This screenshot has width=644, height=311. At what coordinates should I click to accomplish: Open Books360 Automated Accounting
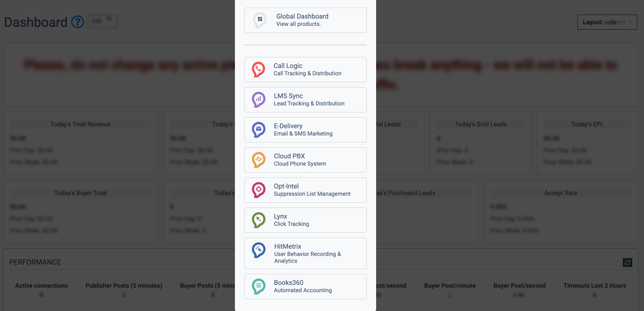[x=303, y=290]
